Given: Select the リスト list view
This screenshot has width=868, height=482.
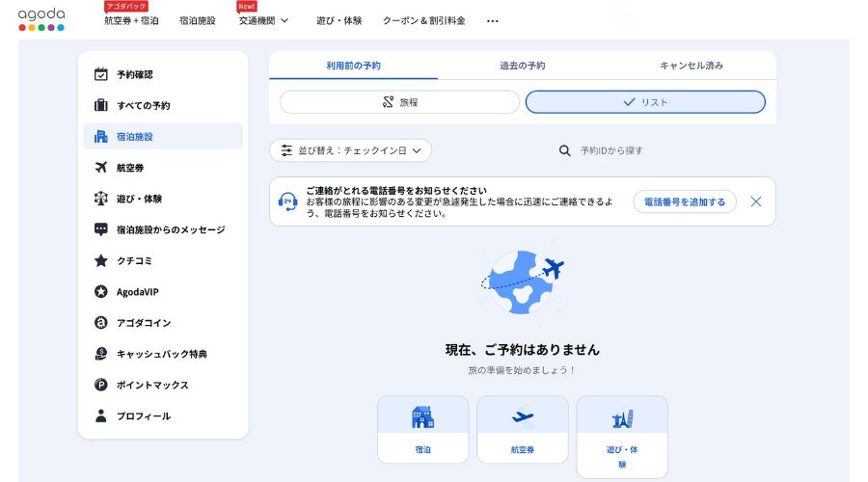Looking at the screenshot, I should (645, 102).
